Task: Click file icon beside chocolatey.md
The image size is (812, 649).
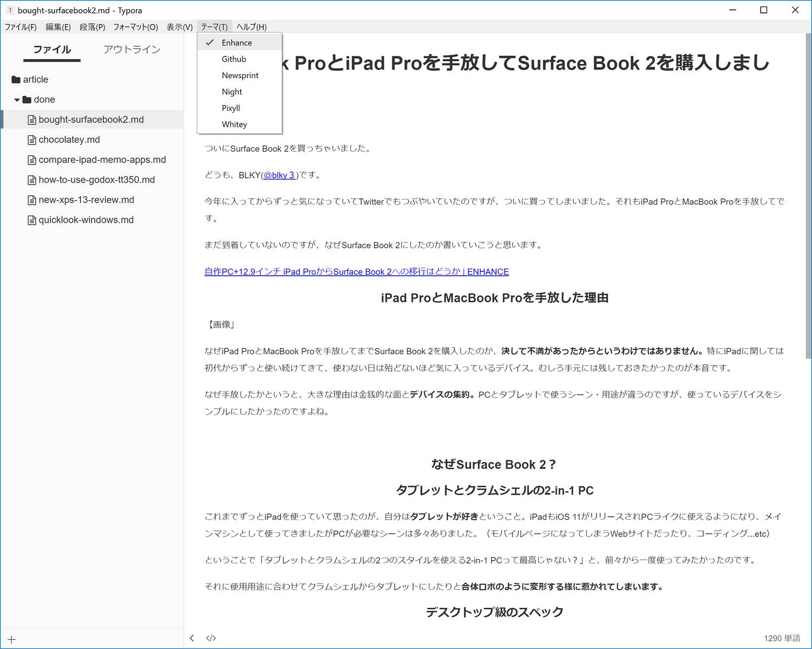Action: 32,140
